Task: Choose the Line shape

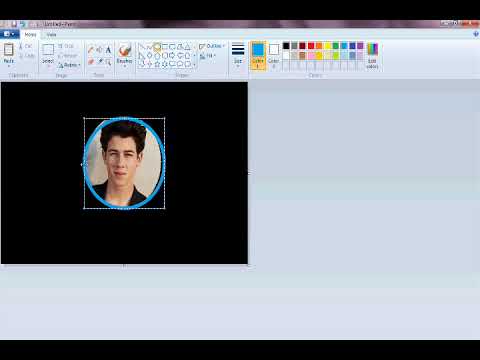Action: [x=141, y=46]
